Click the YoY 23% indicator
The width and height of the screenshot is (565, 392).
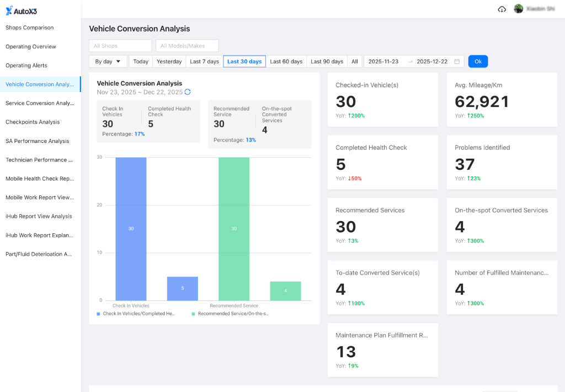[474, 178]
